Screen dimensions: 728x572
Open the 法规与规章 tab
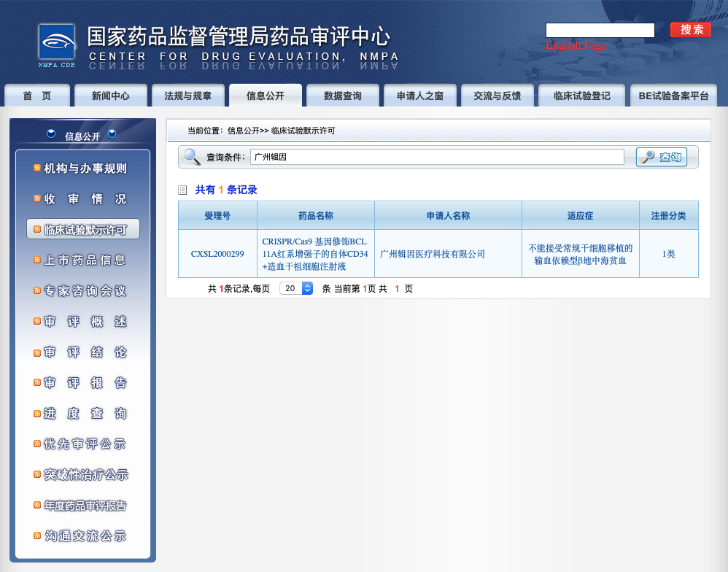click(188, 96)
